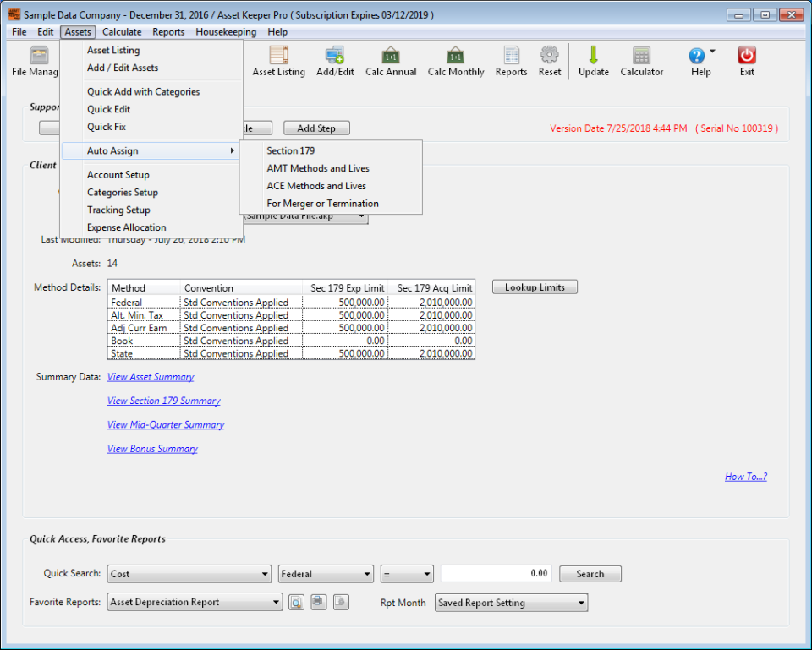Select AMT Methods and Lives from the submenu
The image size is (812, 650).
click(319, 168)
